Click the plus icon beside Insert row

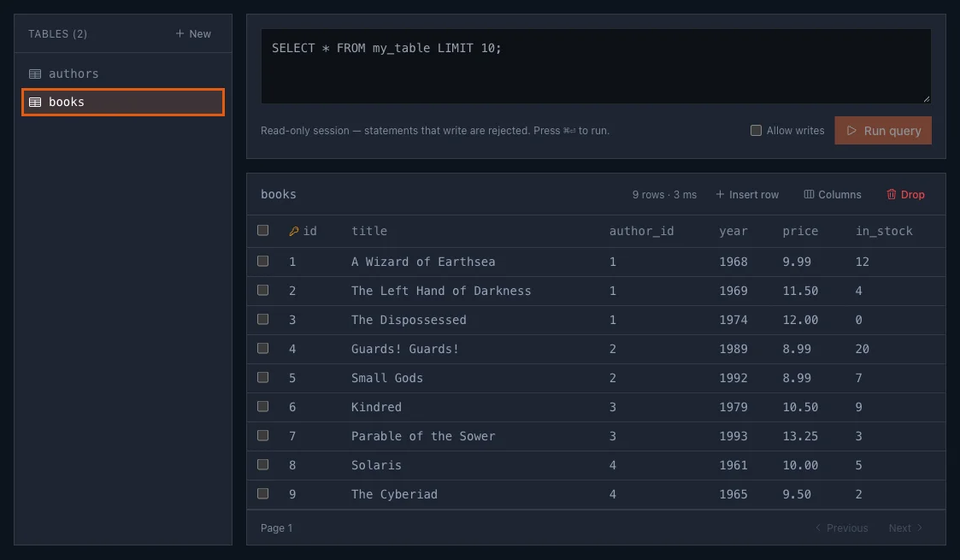click(720, 194)
